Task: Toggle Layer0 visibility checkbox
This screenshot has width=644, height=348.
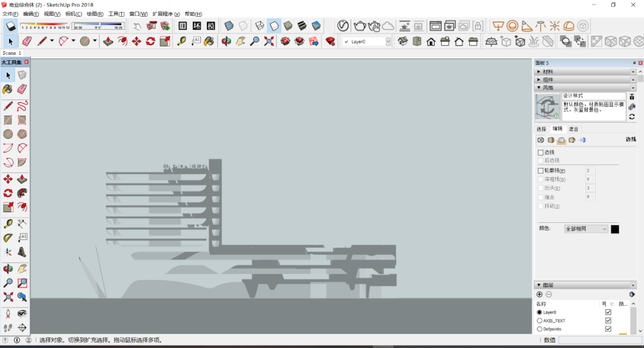Action: (608, 312)
